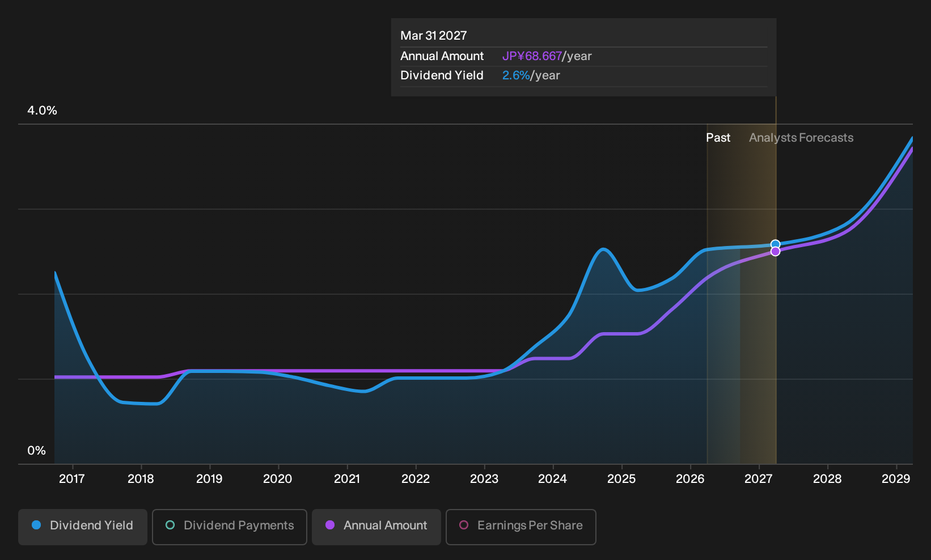This screenshot has height=560, width=931.
Task: Click the Past region label
Action: (718, 138)
